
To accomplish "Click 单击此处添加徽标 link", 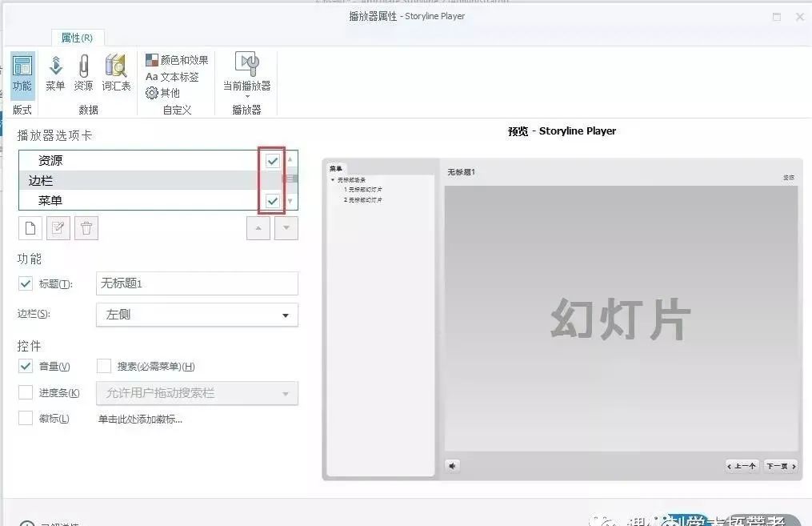I will 140,420.
